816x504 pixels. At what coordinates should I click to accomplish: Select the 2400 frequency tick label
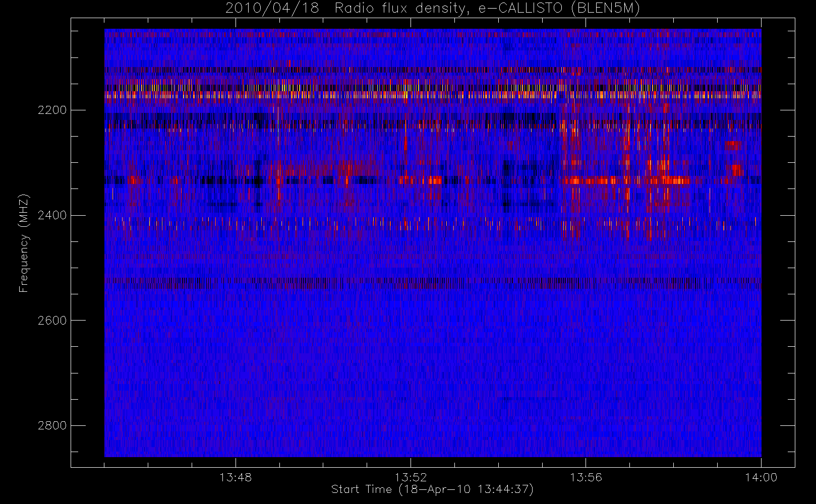click(x=52, y=215)
